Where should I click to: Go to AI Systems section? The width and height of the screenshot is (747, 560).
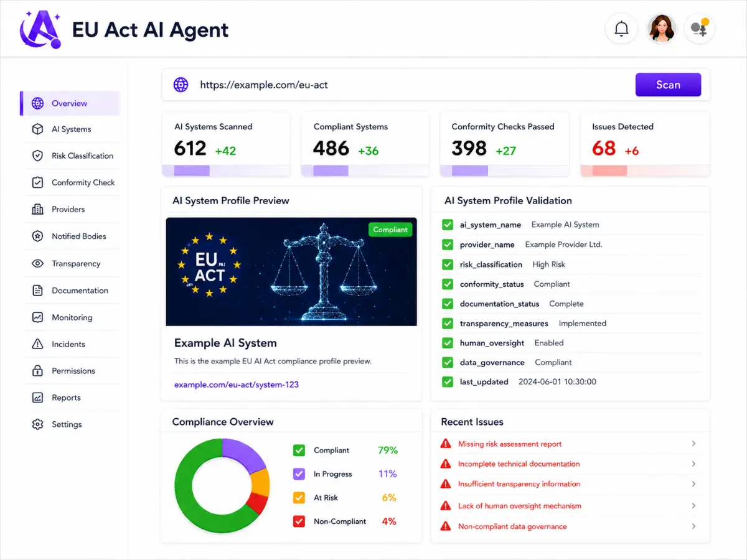click(72, 129)
